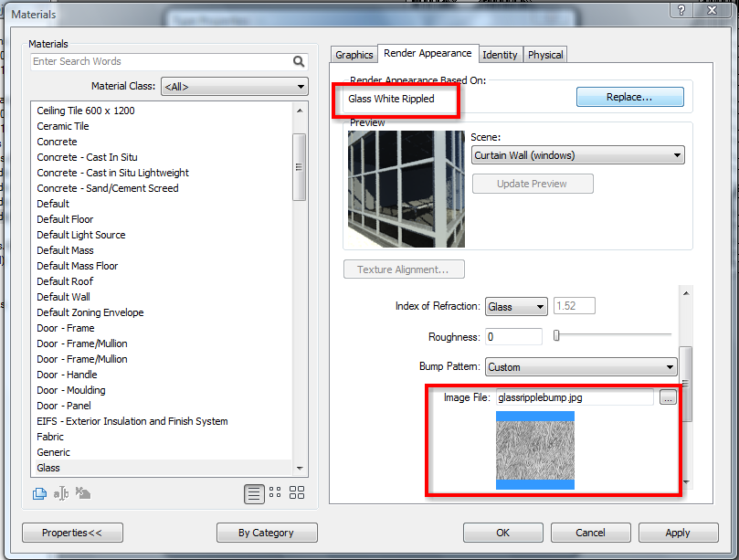The image size is (739, 560).
Task: Click the Replace... button
Action: [x=629, y=97]
